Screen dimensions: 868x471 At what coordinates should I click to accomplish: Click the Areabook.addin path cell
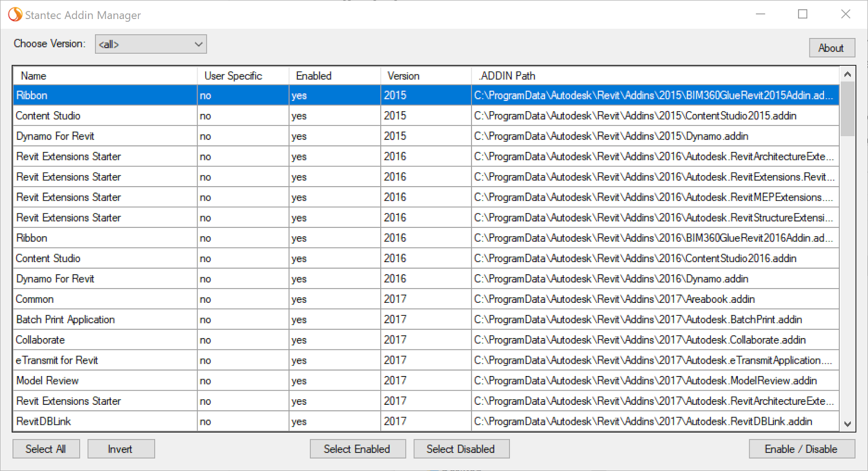(x=655, y=299)
